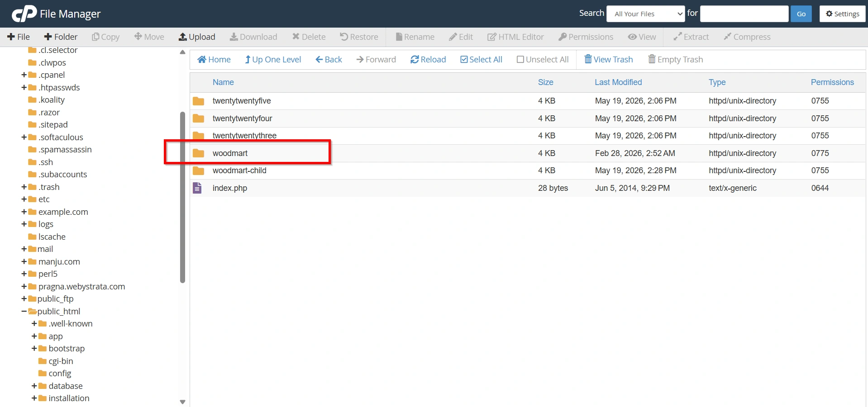
Task: Go Back in file navigation
Action: coord(329,59)
